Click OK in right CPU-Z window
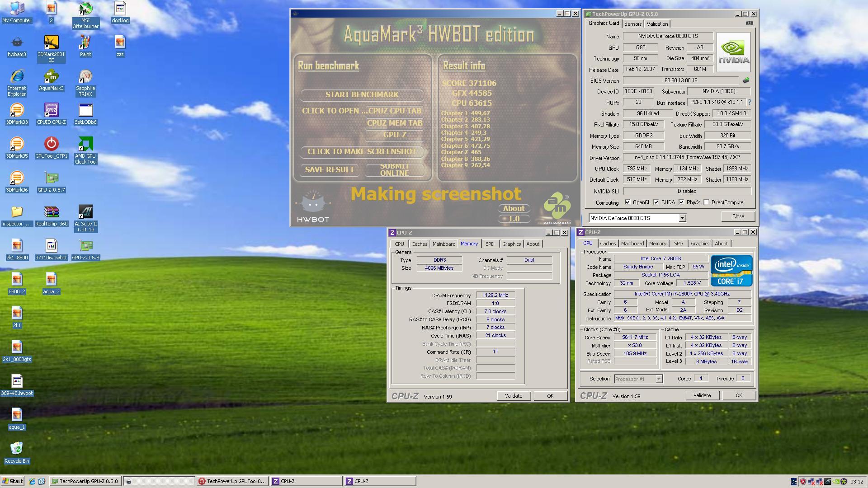Image resolution: width=868 pixels, height=488 pixels. pyautogui.click(x=738, y=395)
